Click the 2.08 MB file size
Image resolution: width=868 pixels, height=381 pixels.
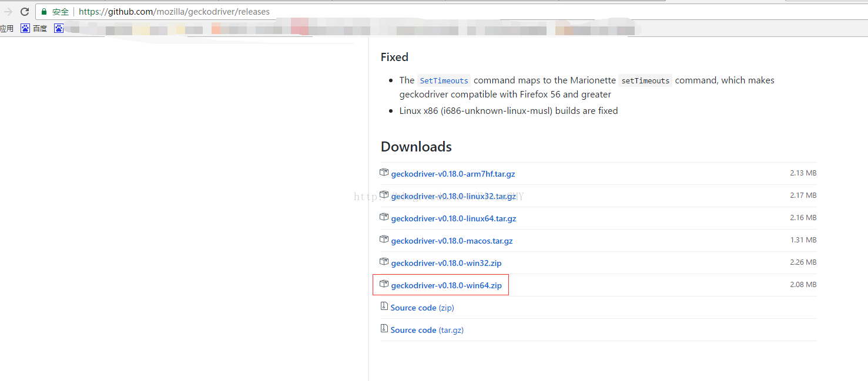803,285
